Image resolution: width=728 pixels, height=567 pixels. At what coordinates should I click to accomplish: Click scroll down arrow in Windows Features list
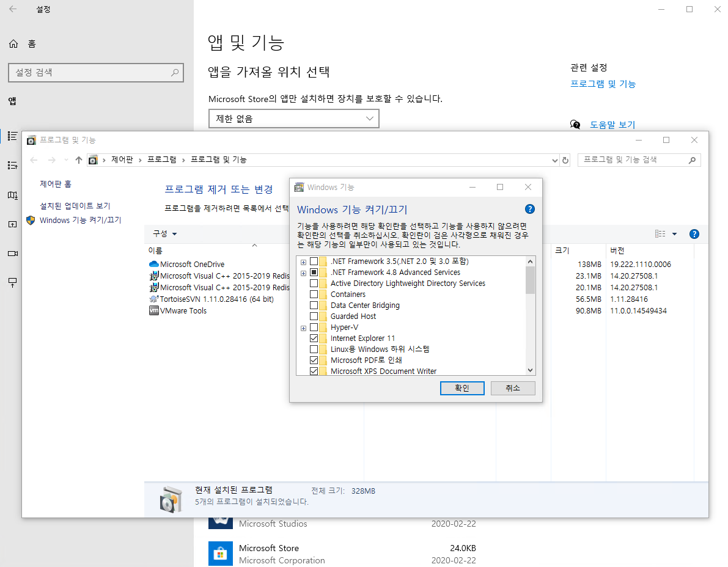pyautogui.click(x=530, y=370)
